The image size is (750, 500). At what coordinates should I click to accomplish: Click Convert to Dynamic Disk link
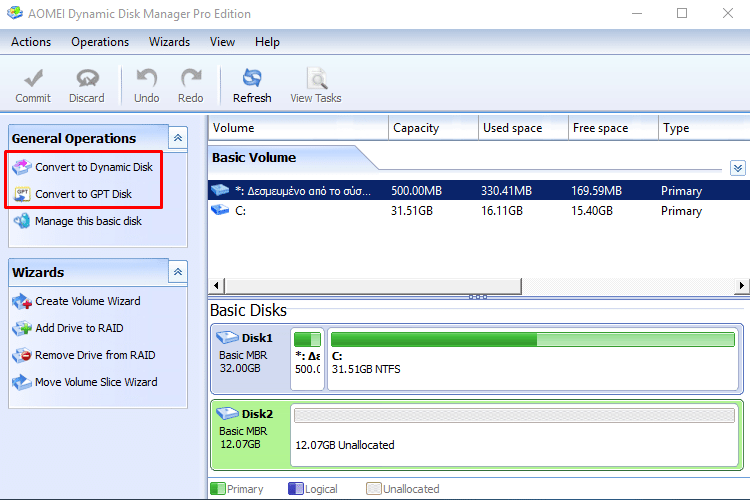coord(94,167)
